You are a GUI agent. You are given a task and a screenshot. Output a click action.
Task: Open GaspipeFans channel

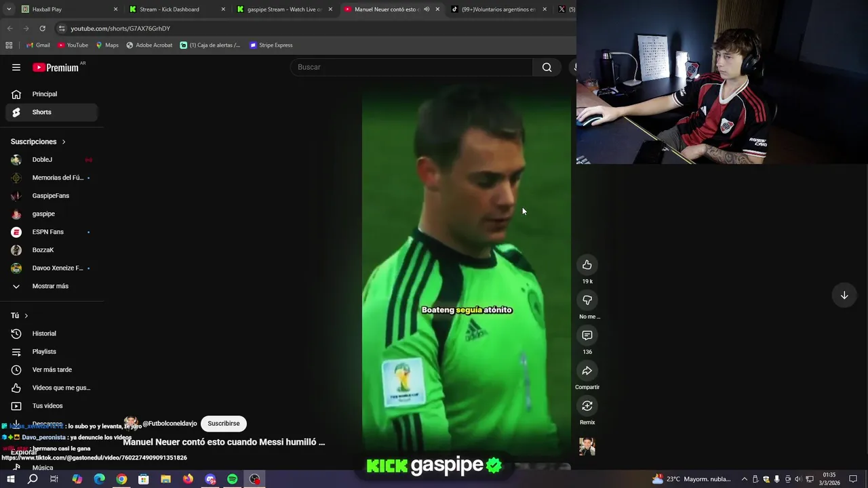[x=51, y=196]
